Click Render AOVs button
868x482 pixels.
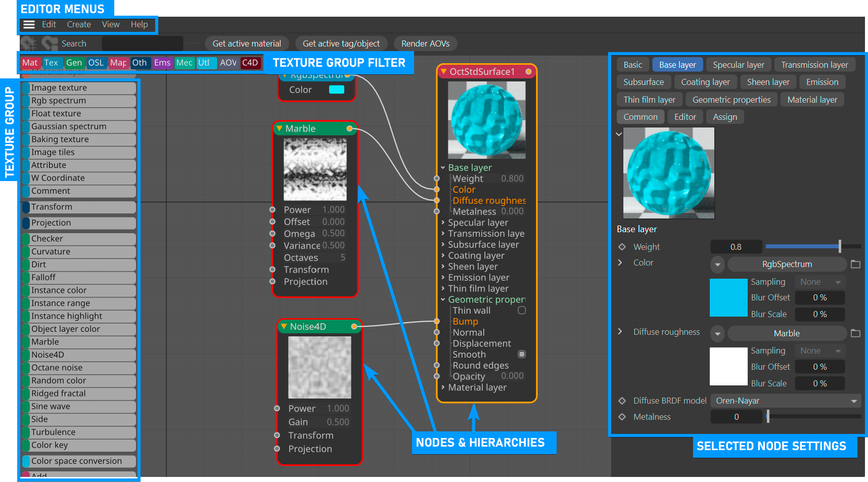[426, 43]
